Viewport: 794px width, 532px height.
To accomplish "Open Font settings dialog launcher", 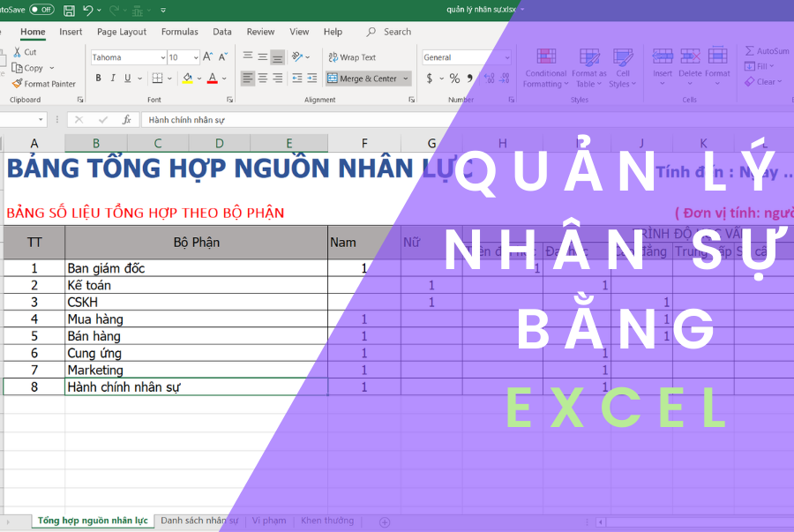I will (230, 100).
